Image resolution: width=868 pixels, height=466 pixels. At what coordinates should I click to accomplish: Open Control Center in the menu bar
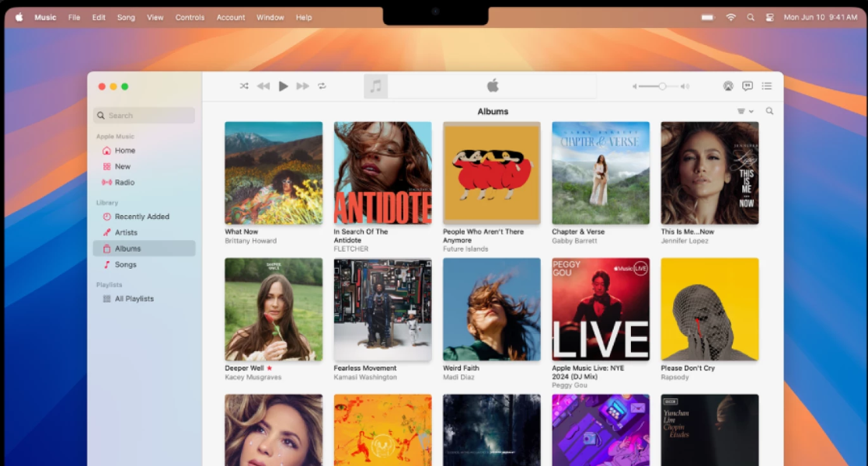tap(769, 17)
